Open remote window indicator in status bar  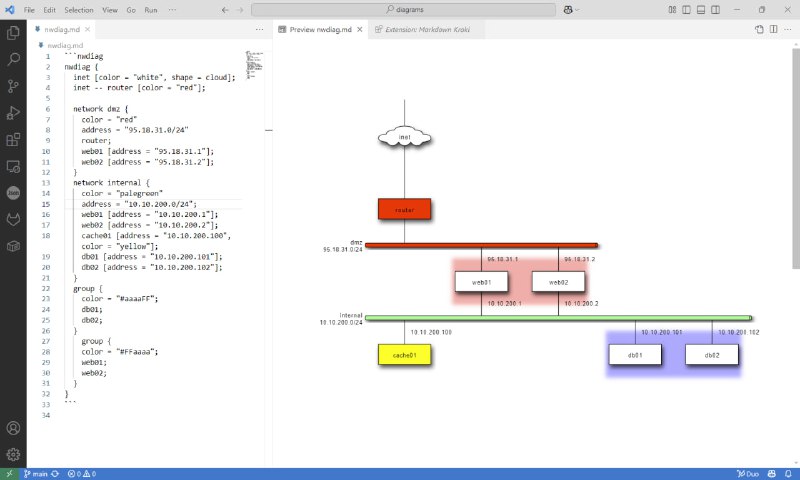pyautogui.click(x=9, y=474)
